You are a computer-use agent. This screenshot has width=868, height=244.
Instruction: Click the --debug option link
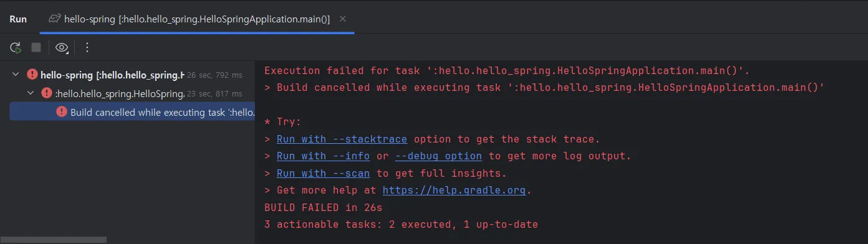click(439, 156)
